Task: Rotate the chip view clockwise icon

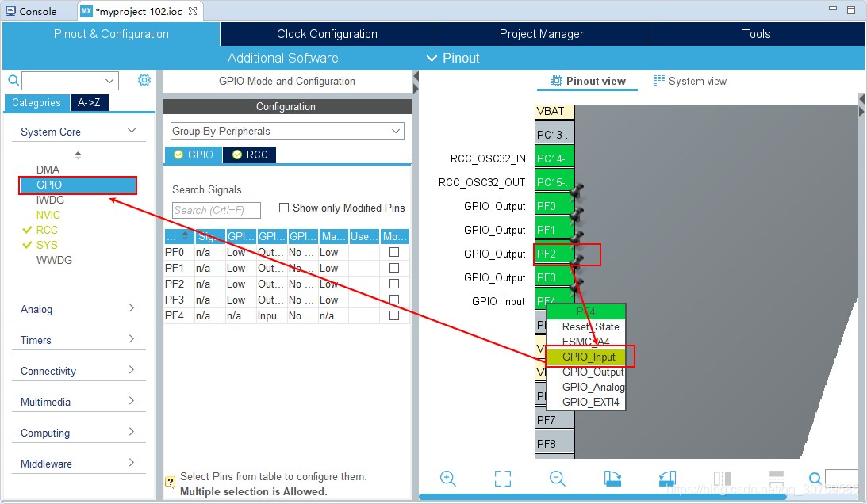Action: click(x=612, y=479)
